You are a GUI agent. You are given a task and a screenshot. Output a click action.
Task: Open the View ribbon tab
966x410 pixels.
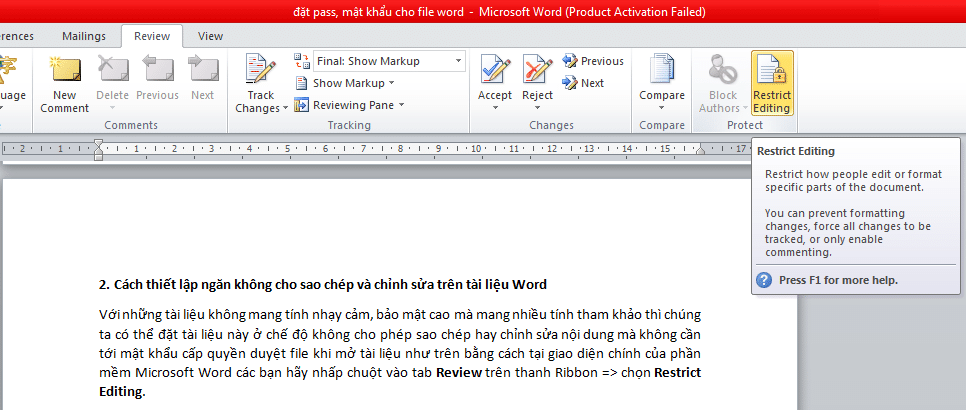210,36
